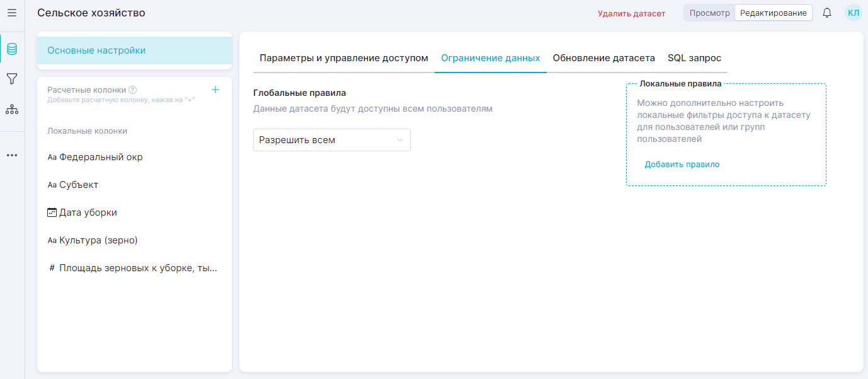Switch to Просмотр mode
This screenshot has width=868, height=379.
click(x=709, y=13)
